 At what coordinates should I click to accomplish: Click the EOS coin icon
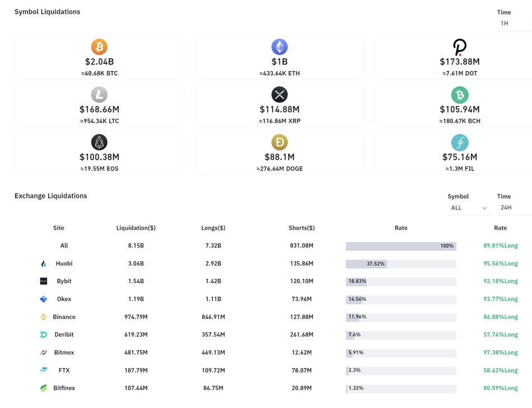[x=99, y=142]
